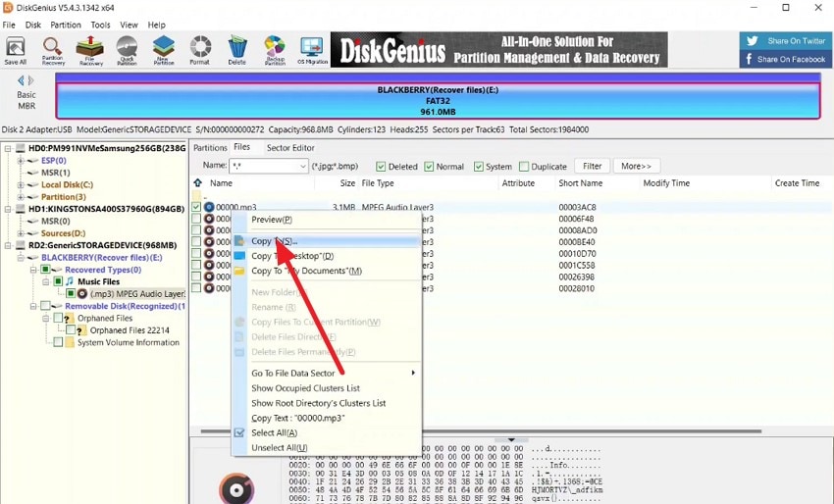Collapse the HD1 KINGSTON disk node

click(8, 209)
